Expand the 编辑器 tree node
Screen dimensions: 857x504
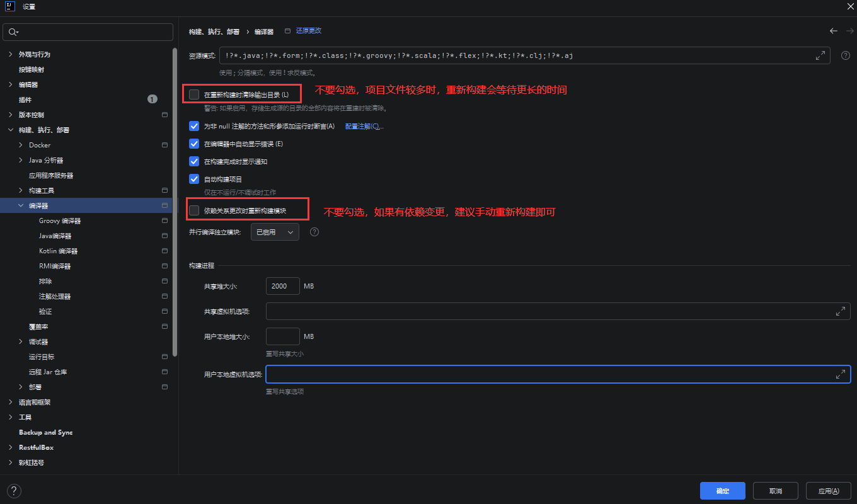coord(11,84)
